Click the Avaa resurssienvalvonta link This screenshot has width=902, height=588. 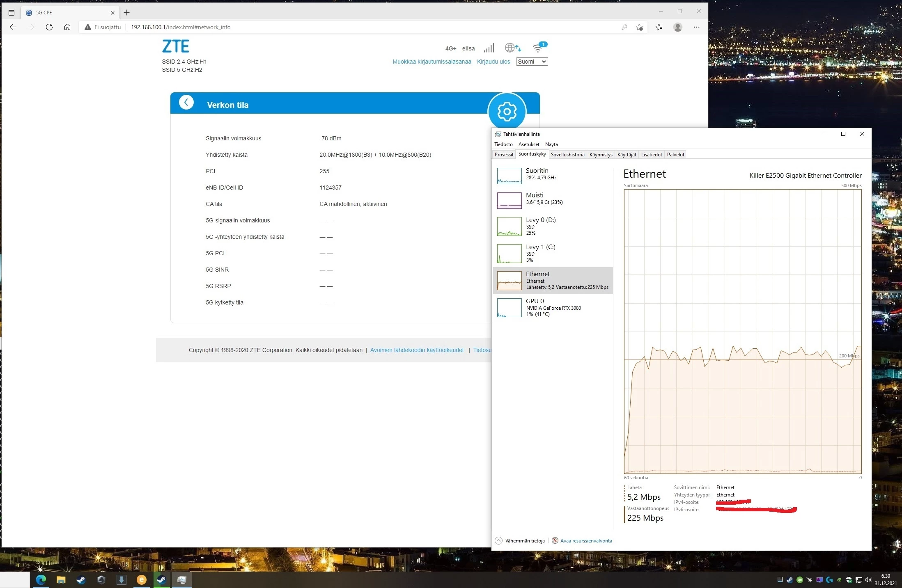click(585, 541)
